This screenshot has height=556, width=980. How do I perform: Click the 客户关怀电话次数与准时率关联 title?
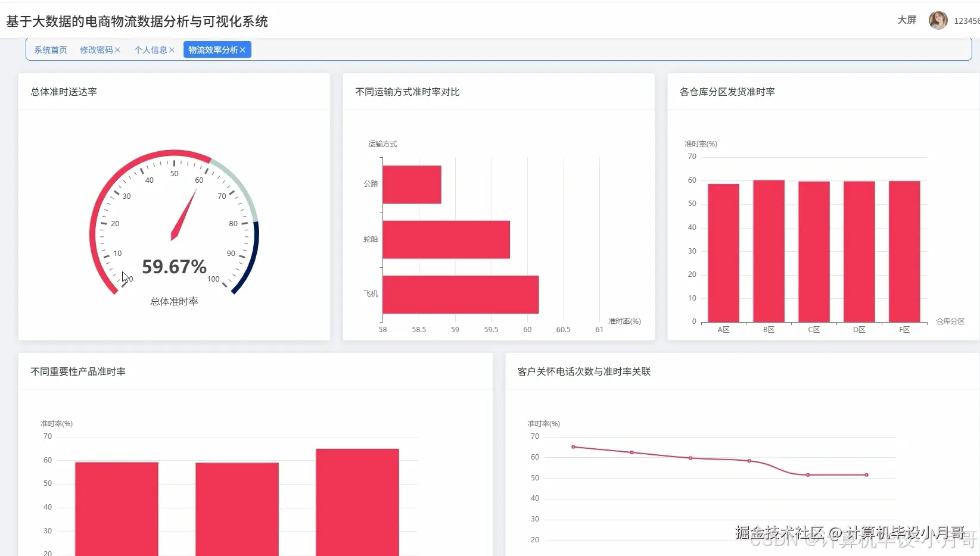[584, 371]
